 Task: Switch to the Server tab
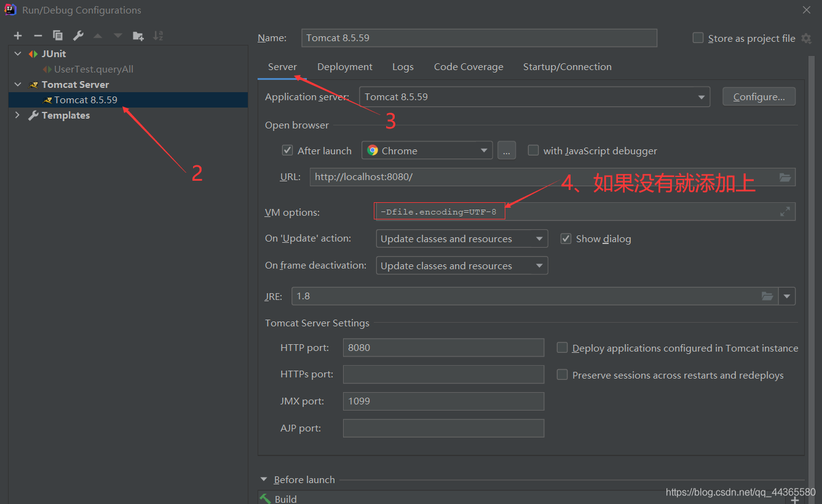pos(282,67)
